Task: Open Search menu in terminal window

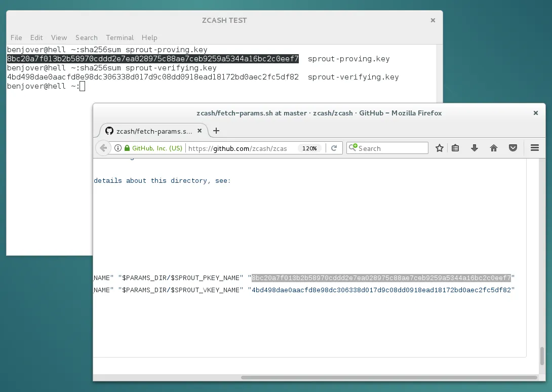Action: pos(86,37)
